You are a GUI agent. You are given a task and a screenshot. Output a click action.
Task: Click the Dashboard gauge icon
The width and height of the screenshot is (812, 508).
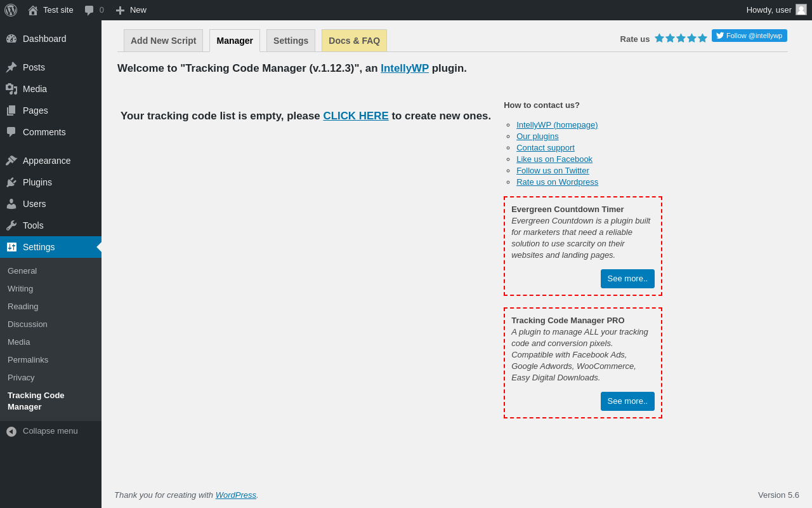11,39
